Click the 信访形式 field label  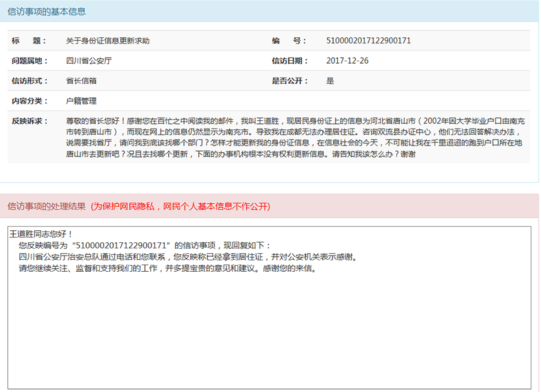coord(28,81)
